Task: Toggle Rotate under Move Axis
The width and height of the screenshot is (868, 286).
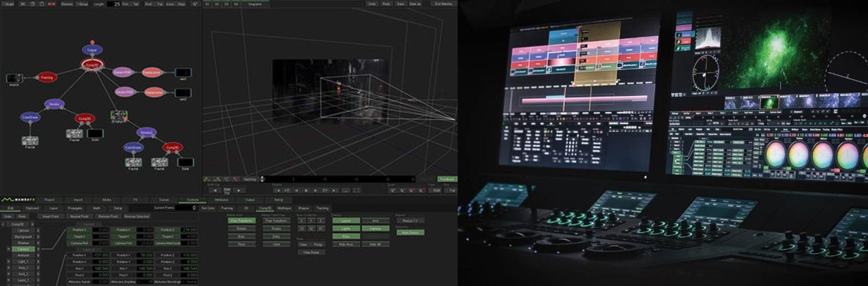Action: pos(242,228)
